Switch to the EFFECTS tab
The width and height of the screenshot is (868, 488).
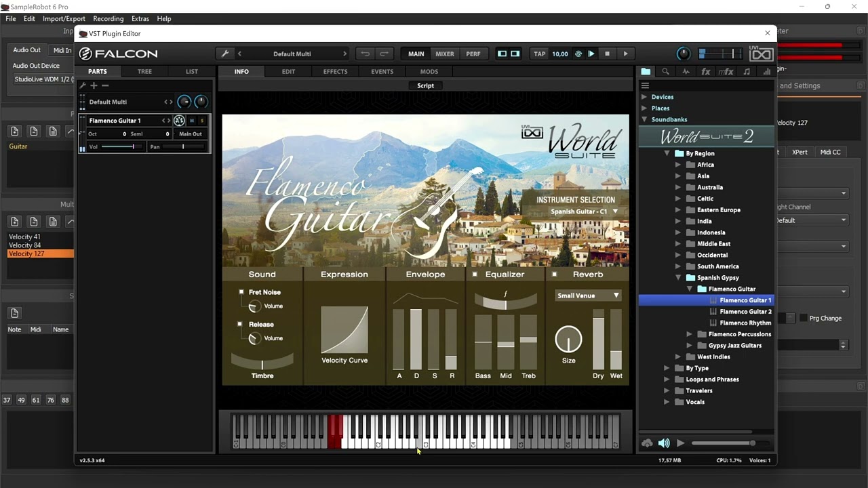tap(335, 71)
